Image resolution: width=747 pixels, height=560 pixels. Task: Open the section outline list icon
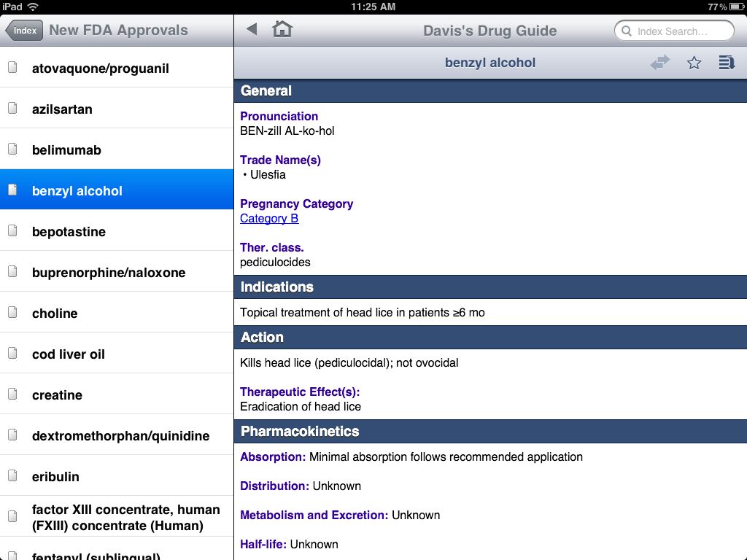click(x=726, y=63)
